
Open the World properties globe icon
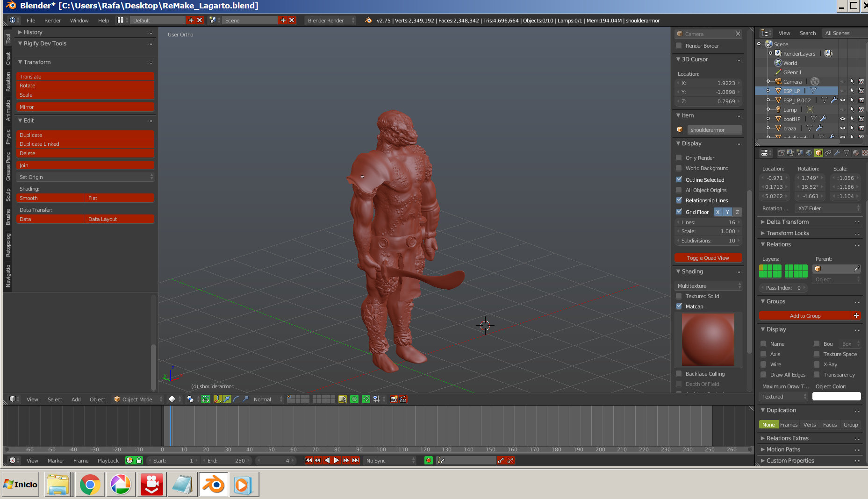pos(809,153)
